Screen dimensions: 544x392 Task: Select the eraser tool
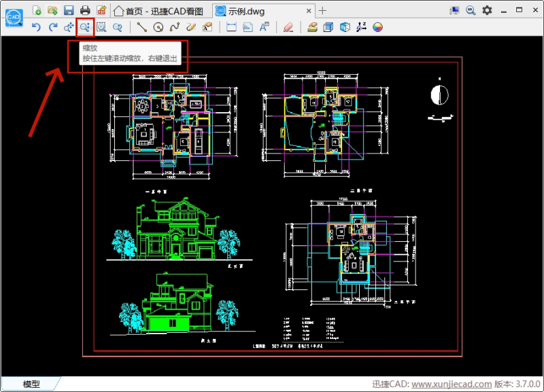(x=288, y=27)
